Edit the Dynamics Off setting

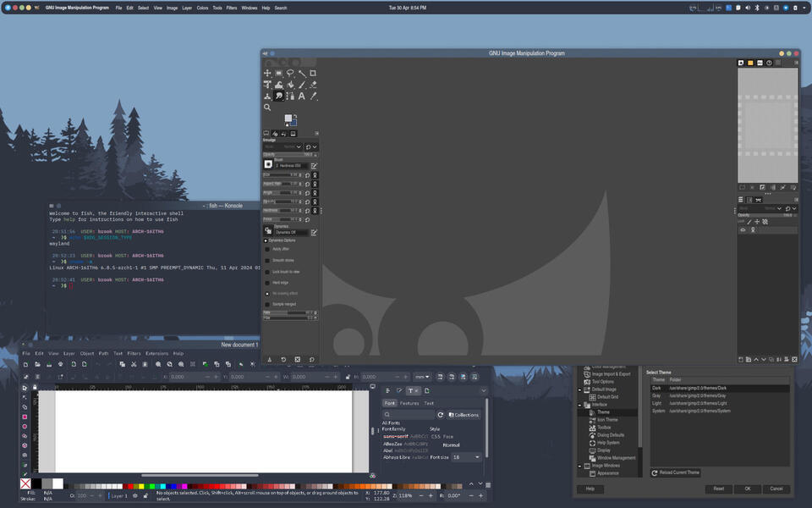click(314, 232)
